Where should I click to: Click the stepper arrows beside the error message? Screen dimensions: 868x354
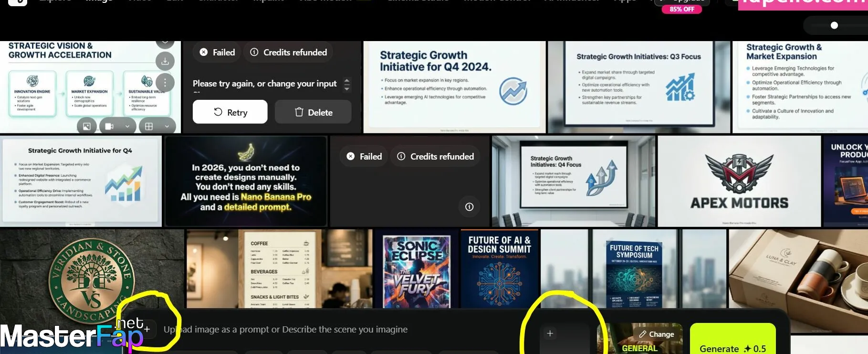(347, 84)
